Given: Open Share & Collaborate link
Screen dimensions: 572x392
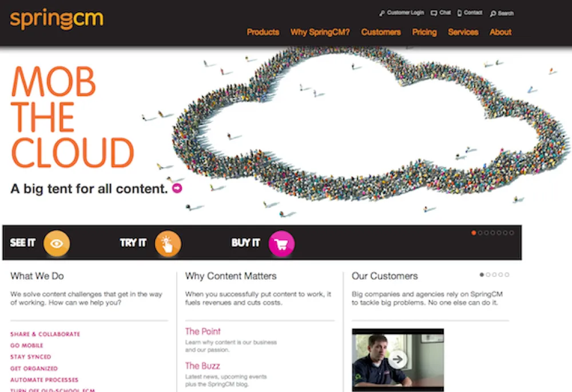Looking at the screenshot, I should point(45,334).
